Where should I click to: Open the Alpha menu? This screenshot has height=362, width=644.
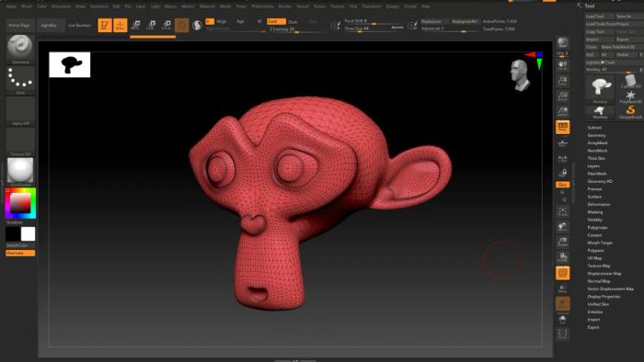click(x=11, y=6)
